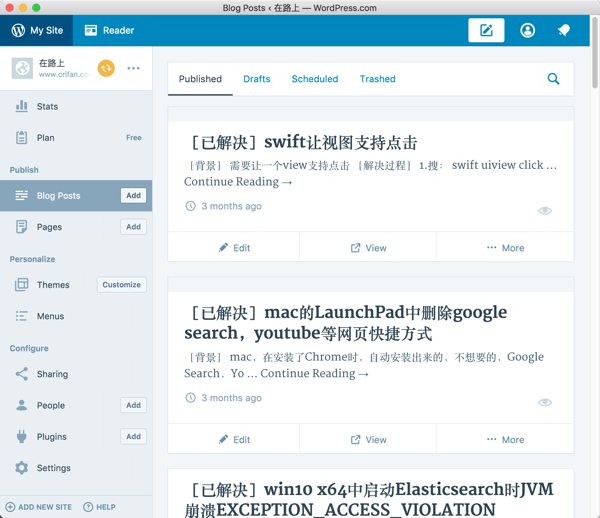Click the WordPress logo in My Site

(18, 30)
